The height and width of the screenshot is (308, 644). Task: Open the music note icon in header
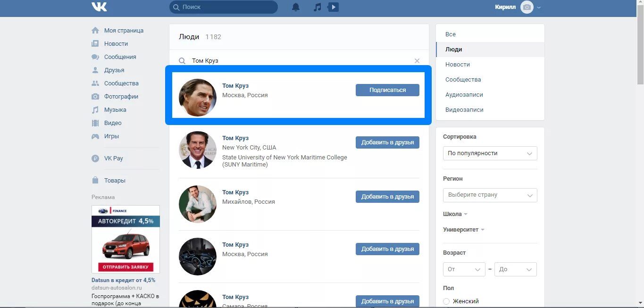click(x=318, y=7)
